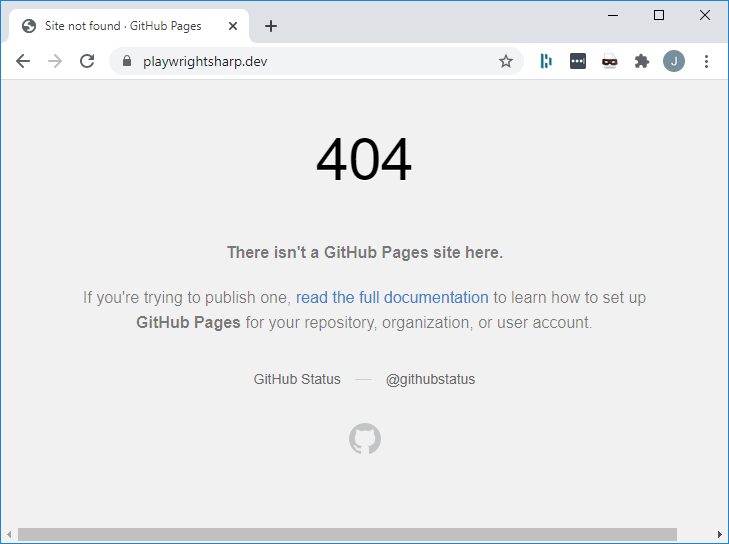Click the tab's globe favicon
729x544 pixels.
pos(29,26)
